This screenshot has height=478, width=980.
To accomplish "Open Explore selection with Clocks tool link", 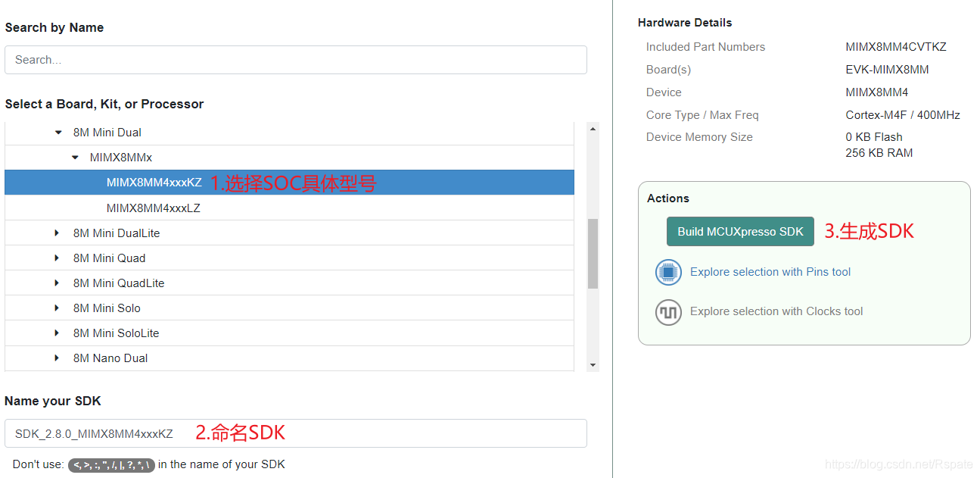I will [x=776, y=311].
